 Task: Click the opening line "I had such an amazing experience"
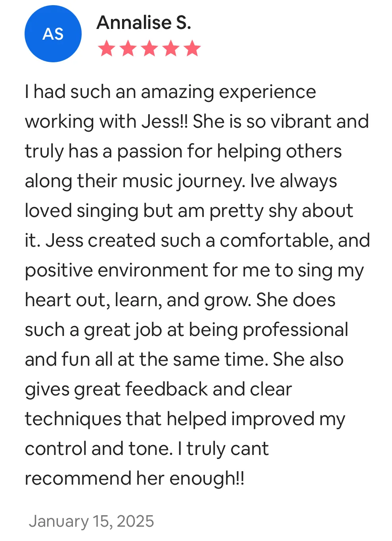170,92
